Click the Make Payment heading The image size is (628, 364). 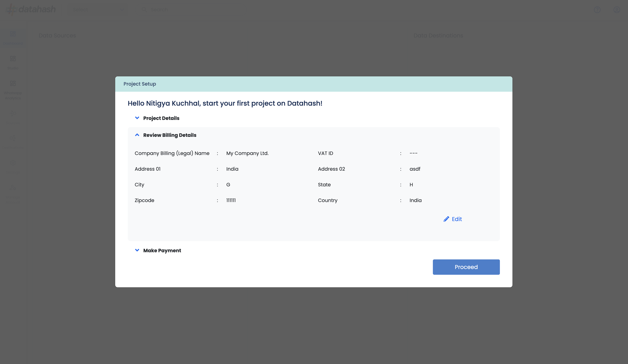[162, 251]
